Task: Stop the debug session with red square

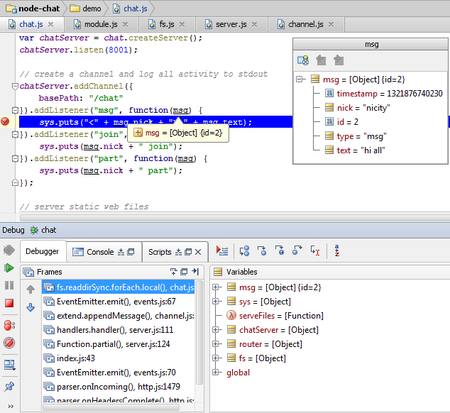Action: [x=9, y=303]
